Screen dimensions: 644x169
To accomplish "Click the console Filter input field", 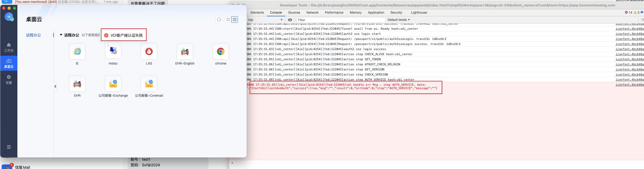I will coord(340,20).
